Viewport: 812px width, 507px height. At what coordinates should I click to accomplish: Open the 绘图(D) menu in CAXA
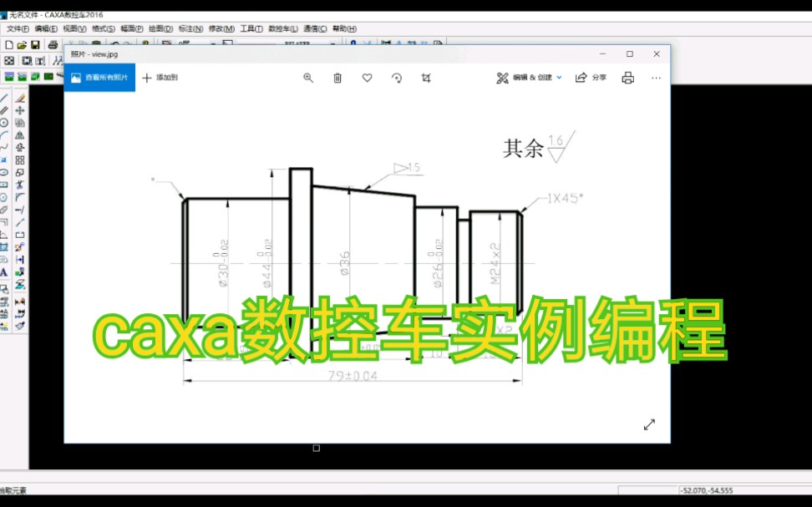[160, 28]
